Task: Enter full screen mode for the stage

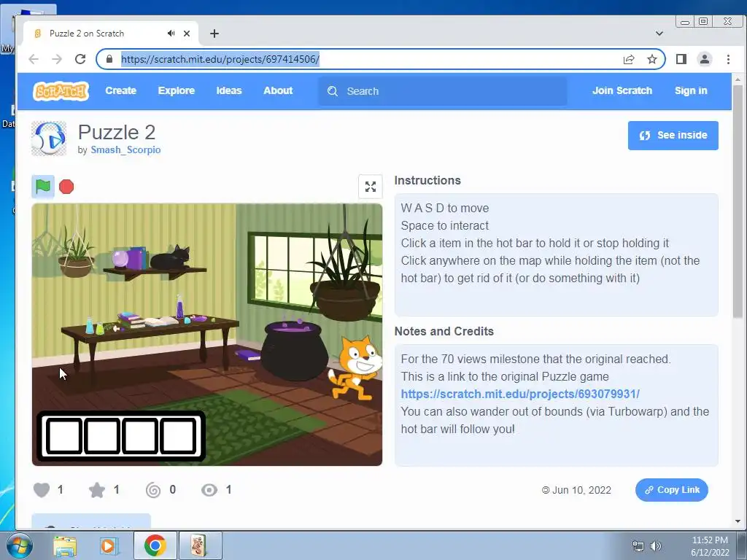Action: coord(370,187)
